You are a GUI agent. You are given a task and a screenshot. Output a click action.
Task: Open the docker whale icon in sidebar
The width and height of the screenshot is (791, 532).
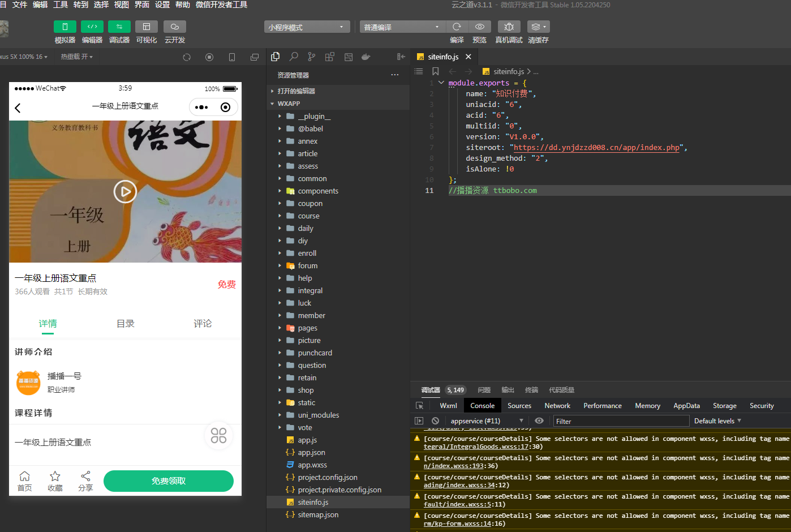[x=366, y=57]
